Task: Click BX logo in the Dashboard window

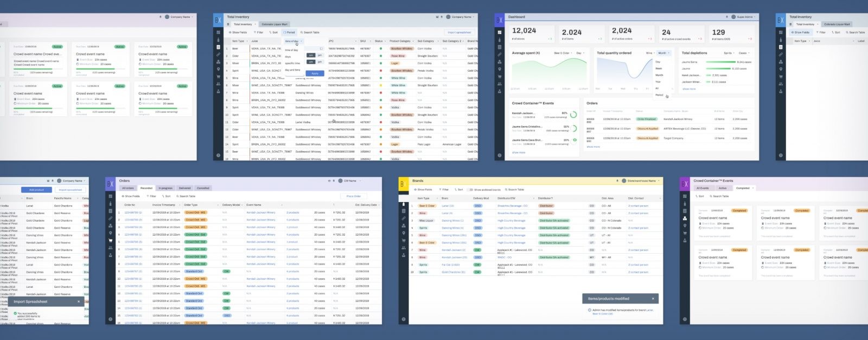Action: [500, 20]
